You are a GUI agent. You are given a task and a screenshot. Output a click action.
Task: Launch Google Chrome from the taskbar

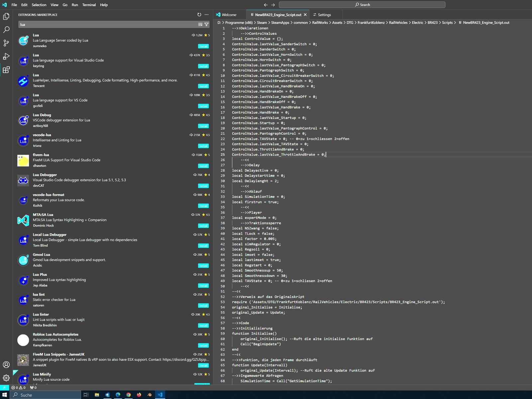pos(128,395)
